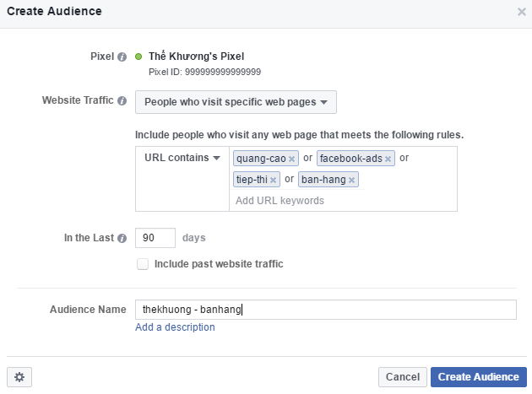Select the tiep-thi keyword tag

(x=252, y=180)
